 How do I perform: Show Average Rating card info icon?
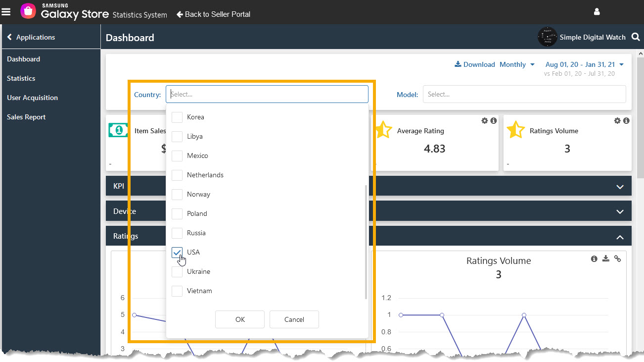(x=494, y=121)
